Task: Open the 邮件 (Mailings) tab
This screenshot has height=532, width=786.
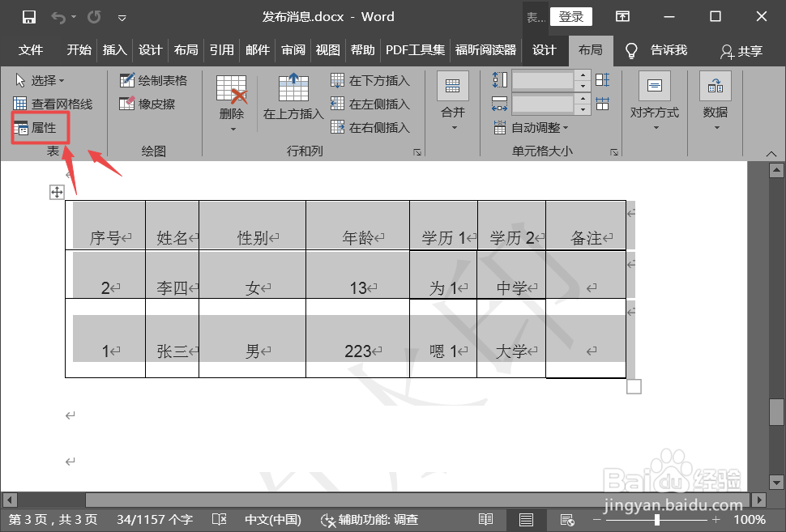Action: point(257,50)
